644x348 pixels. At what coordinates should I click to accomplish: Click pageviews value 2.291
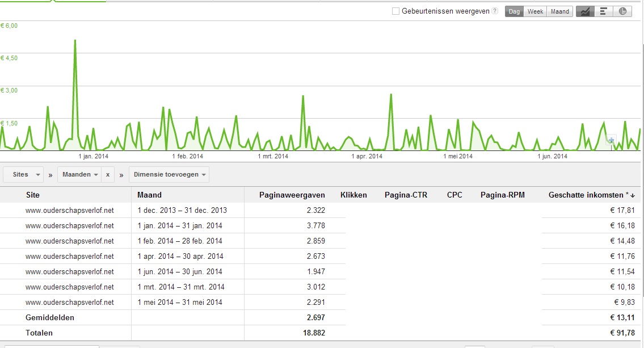(x=316, y=303)
